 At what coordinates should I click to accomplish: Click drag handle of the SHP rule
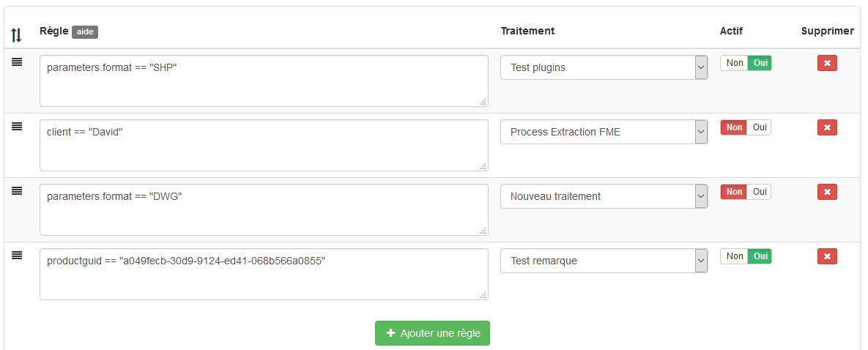pos(17,62)
